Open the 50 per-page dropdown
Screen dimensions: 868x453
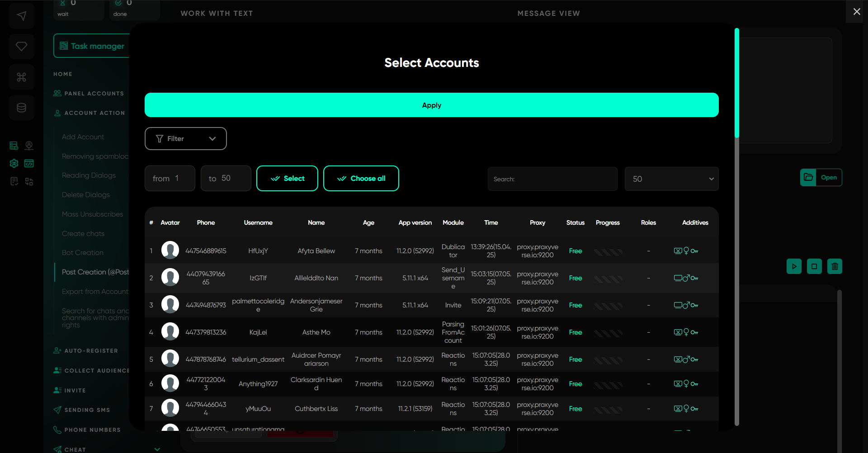671,179
